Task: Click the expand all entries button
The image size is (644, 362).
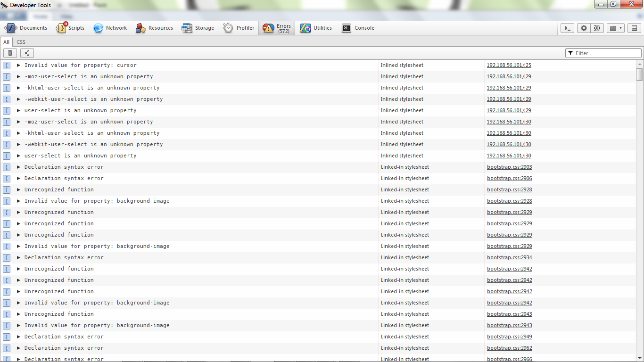Action: pos(27,53)
